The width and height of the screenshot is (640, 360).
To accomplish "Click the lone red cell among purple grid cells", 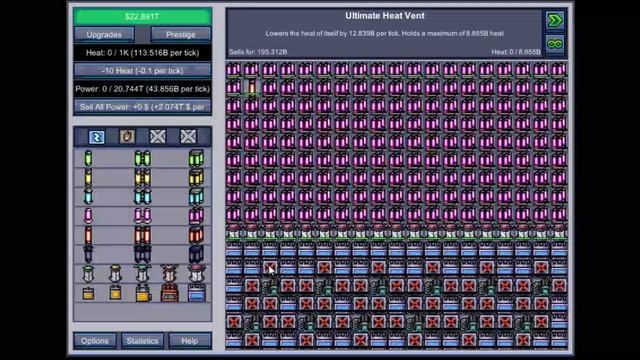I will coord(252,87).
